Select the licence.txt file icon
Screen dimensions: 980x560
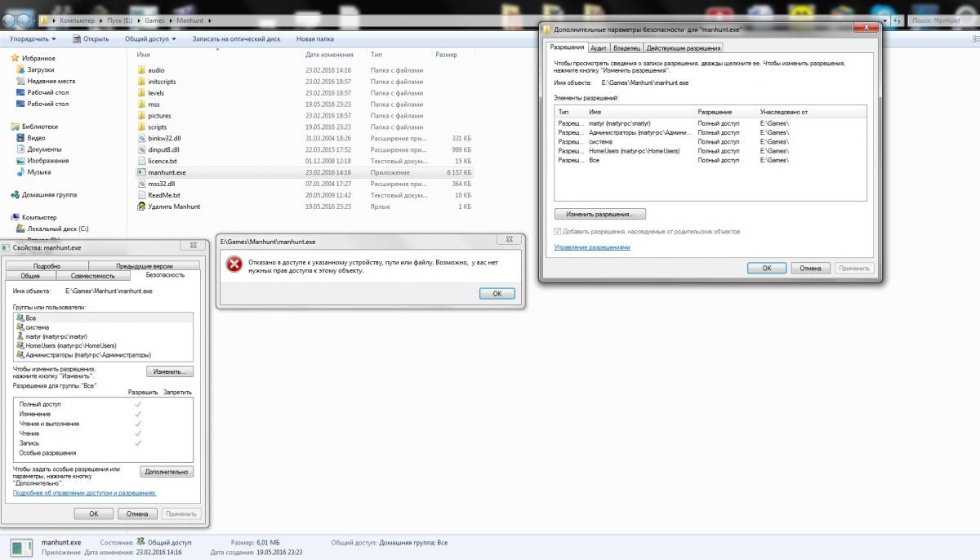pos(141,162)
